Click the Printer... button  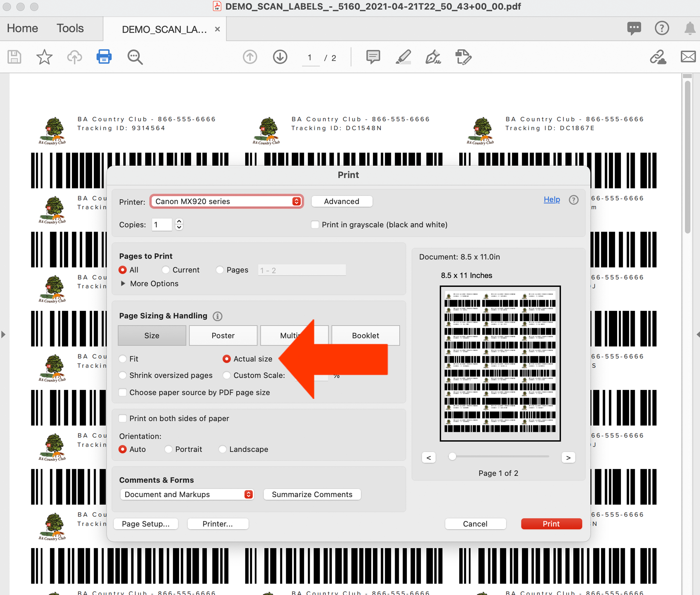tap(218, 524)
